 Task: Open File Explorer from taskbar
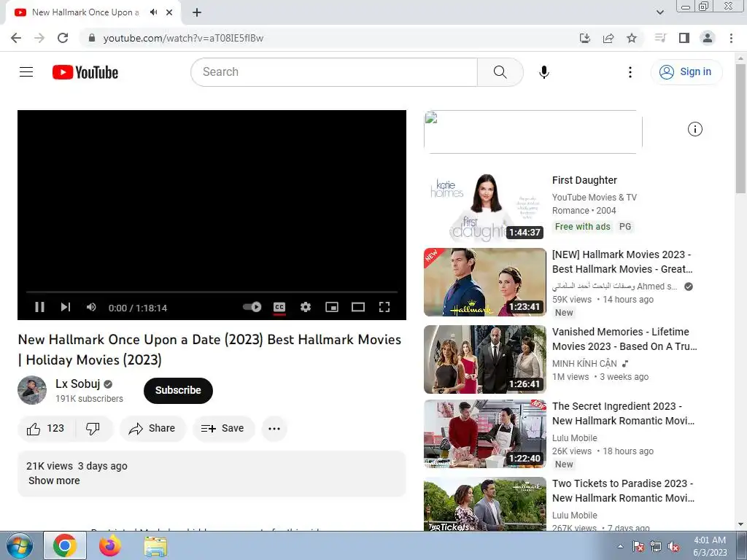click(x=155, y=545)
